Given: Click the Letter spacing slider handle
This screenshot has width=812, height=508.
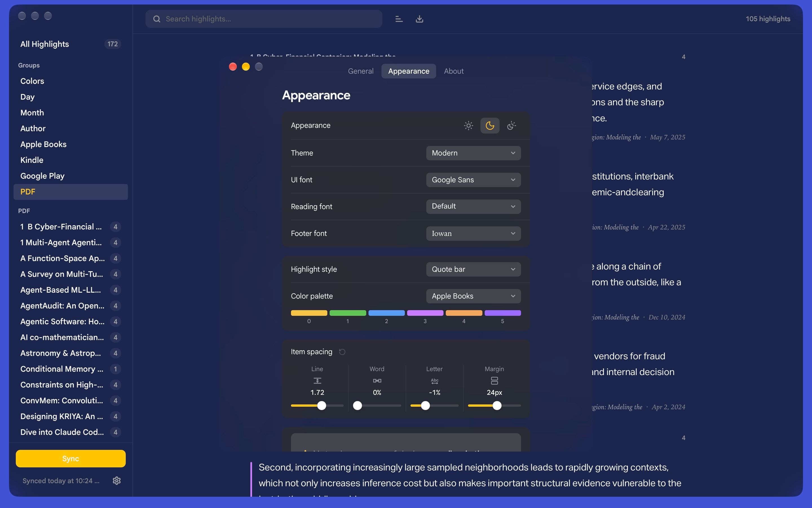Looking at the screenshot, I should click(x=425, y=406).
